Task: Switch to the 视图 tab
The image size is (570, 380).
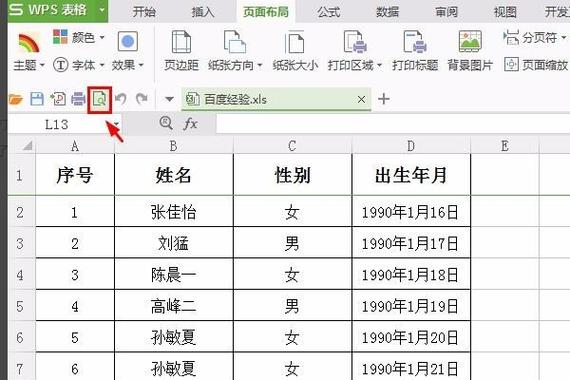Action: 505,12
